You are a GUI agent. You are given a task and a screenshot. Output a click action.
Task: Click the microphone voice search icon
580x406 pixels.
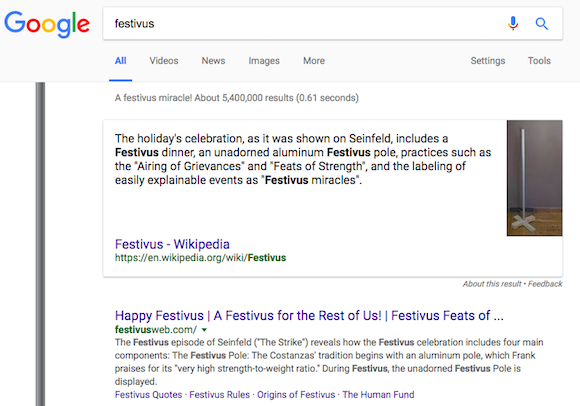[513, 23]
